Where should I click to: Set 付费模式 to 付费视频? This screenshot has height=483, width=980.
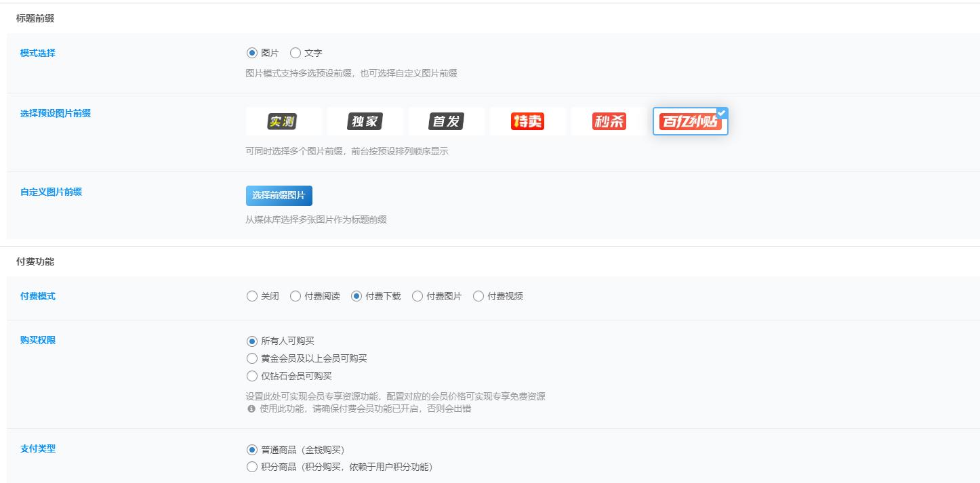(x=478, y=296)
